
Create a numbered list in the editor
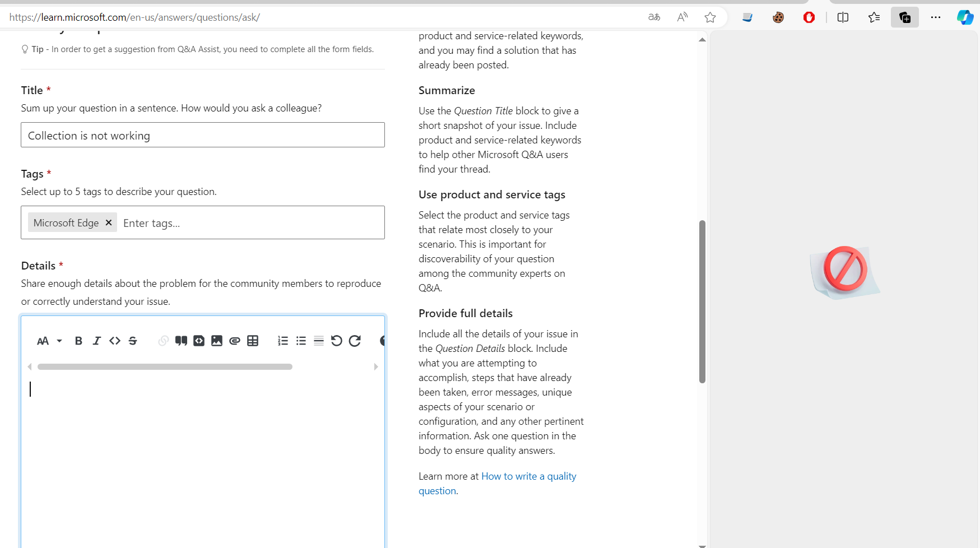tap(282, 341)
